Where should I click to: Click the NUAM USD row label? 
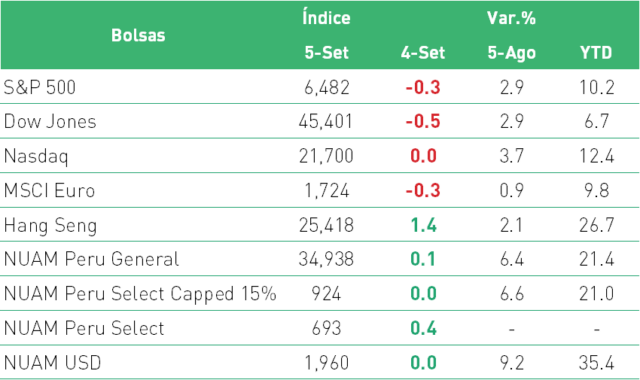click(x=52, y=363)
